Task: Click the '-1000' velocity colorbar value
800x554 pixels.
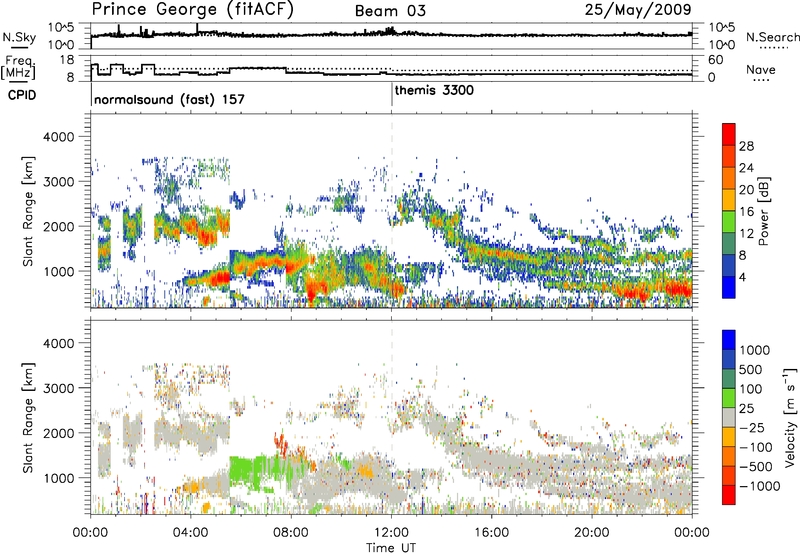Action: point(760,486)
